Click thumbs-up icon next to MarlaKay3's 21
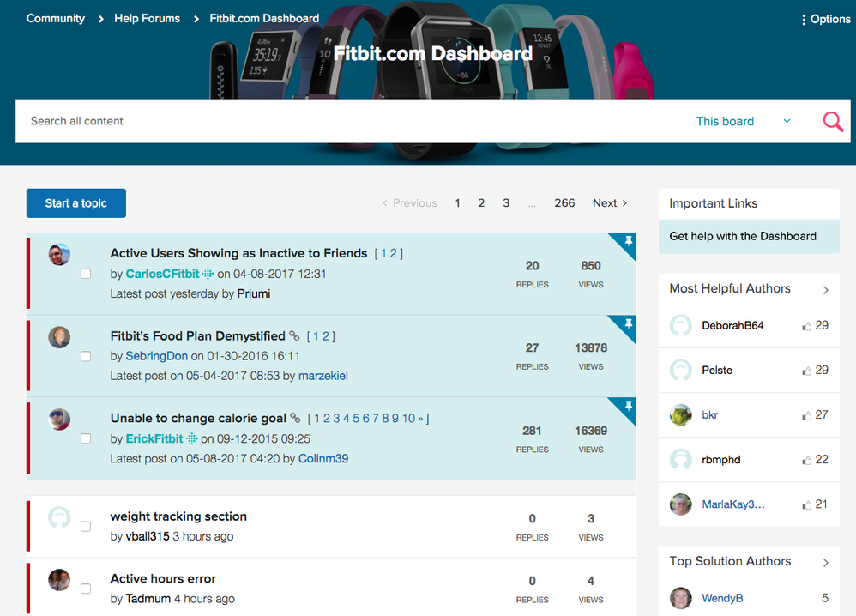 tap(806, 505)
